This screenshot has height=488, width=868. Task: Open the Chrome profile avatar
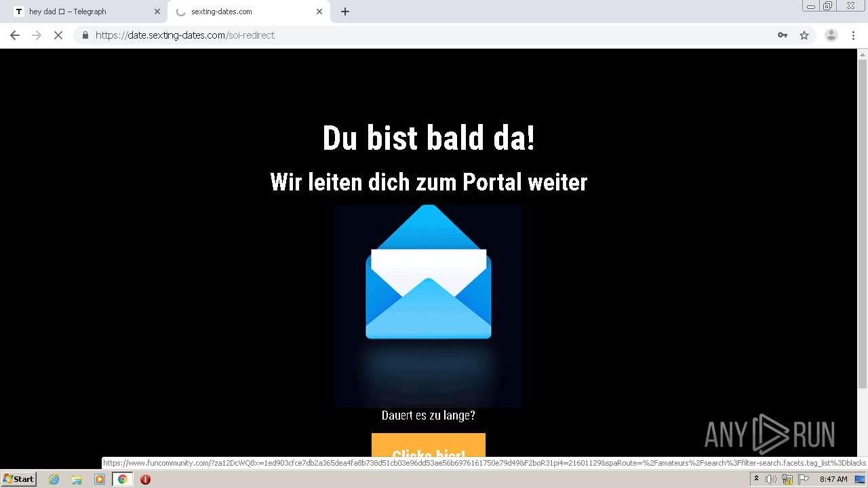[831, 35]
